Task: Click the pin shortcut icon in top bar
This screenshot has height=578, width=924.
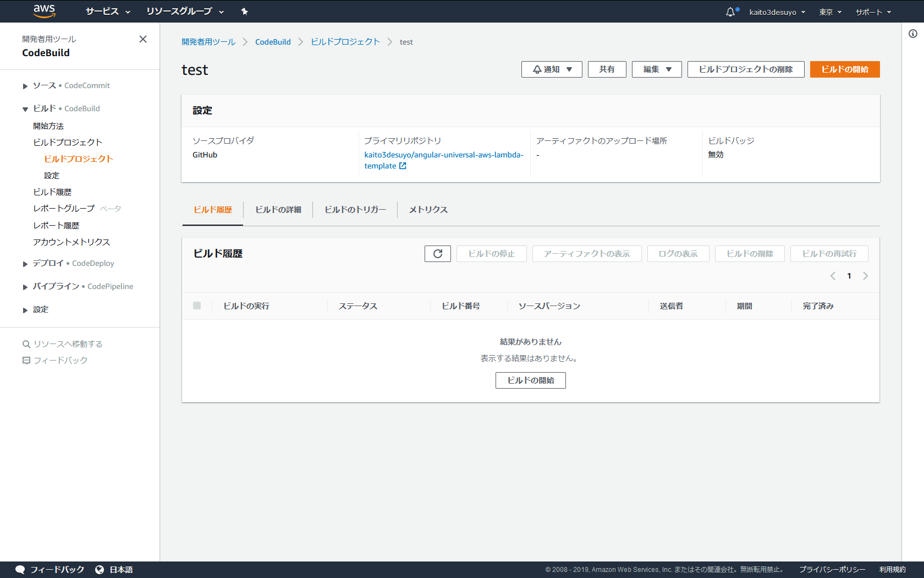Action: point(245,12)
